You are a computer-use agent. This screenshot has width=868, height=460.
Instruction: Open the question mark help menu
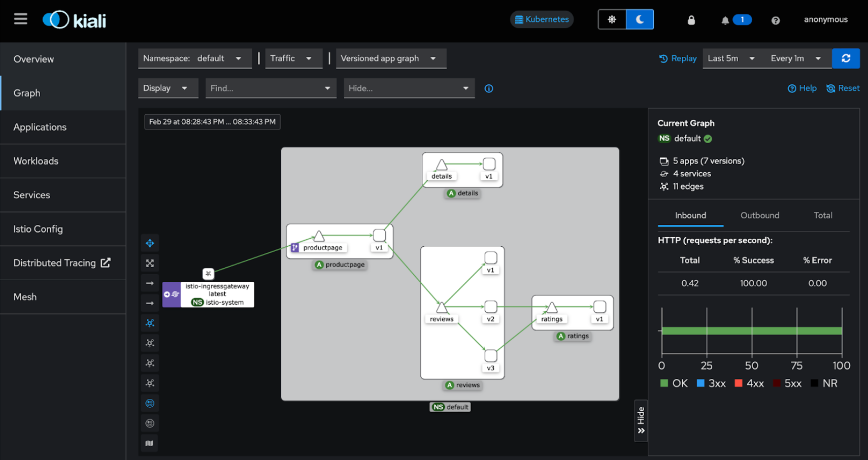[776, 20]
